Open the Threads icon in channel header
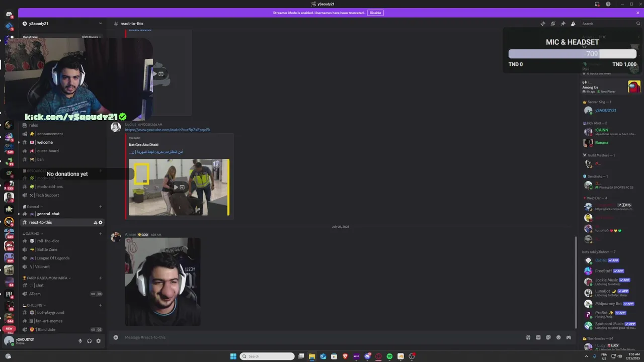Screen dimensions: 644x362 pyautogui.click(x=543, y=24)
